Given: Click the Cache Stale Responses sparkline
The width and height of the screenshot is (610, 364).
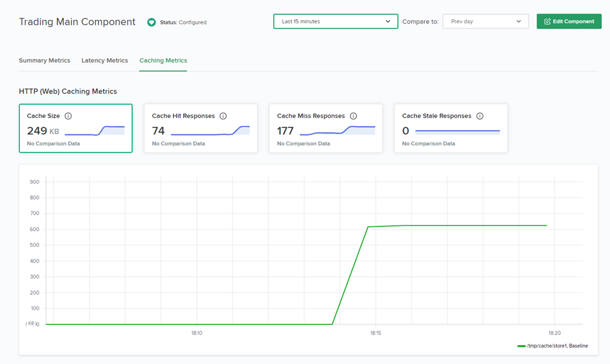Looking at the screenshot, I should [458, 131].
